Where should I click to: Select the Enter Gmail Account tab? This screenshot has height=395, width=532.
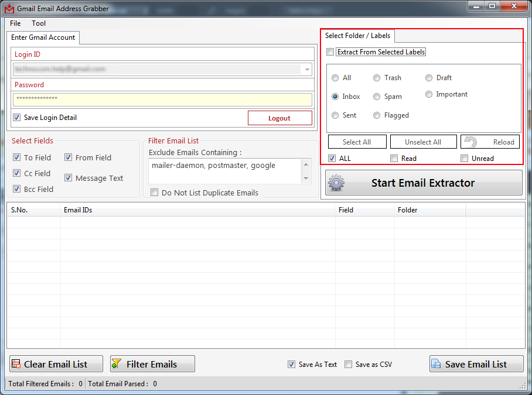pos(43,37)
